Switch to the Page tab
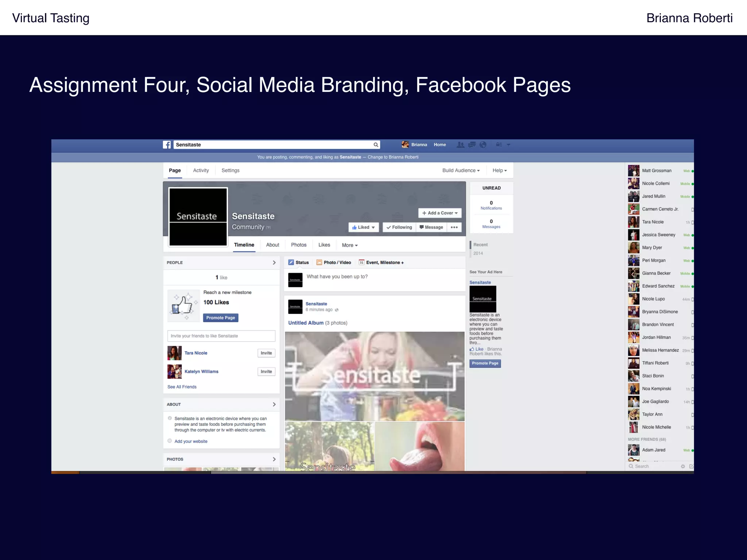 175,170
